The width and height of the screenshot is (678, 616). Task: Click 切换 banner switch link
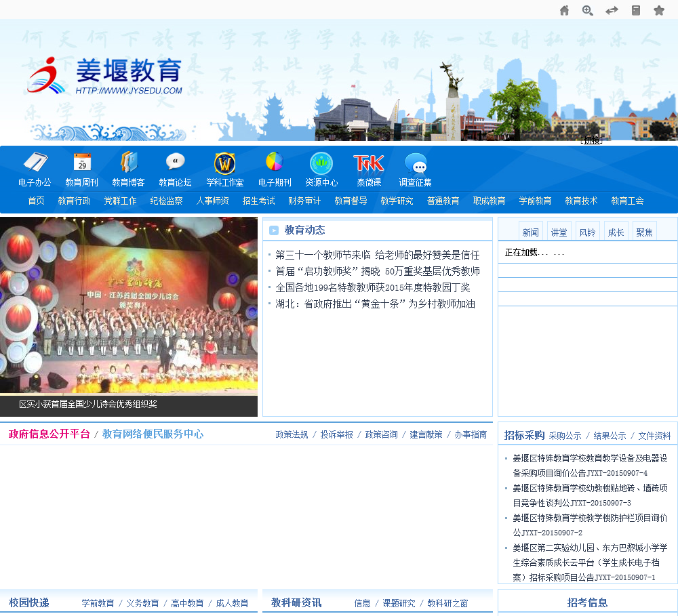(591, 140)
